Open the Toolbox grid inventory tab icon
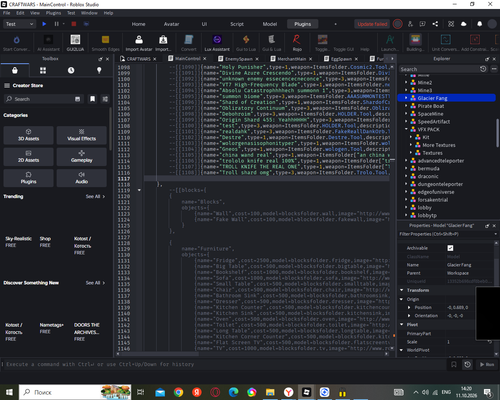Image resolution: width=500 pixels, height=400 pixels. (x=43, y=70)
